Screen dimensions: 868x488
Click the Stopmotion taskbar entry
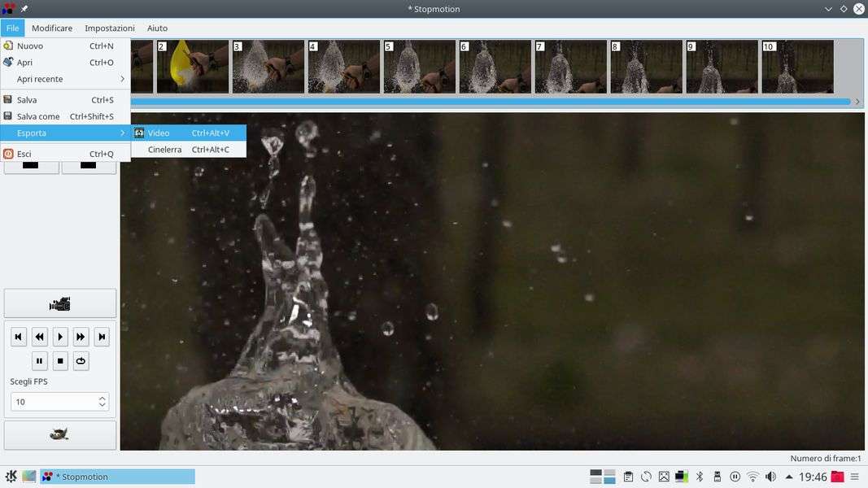(x=117, y=477)
